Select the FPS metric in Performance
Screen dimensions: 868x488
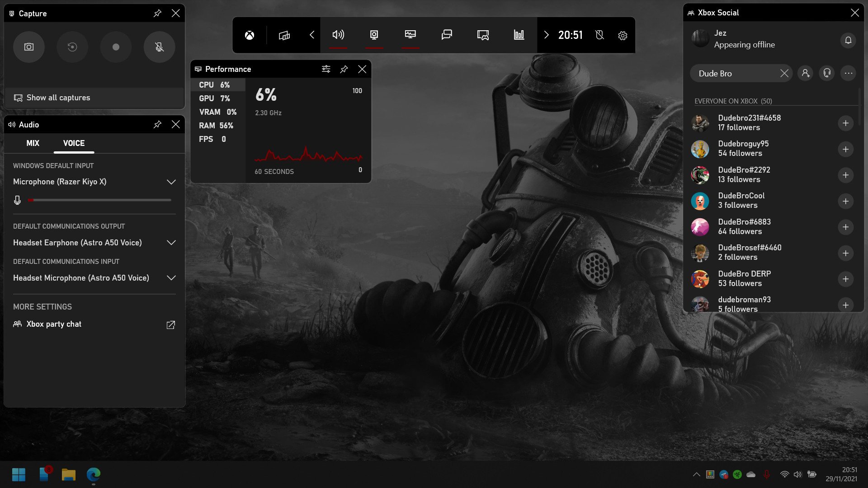point(218,139)
